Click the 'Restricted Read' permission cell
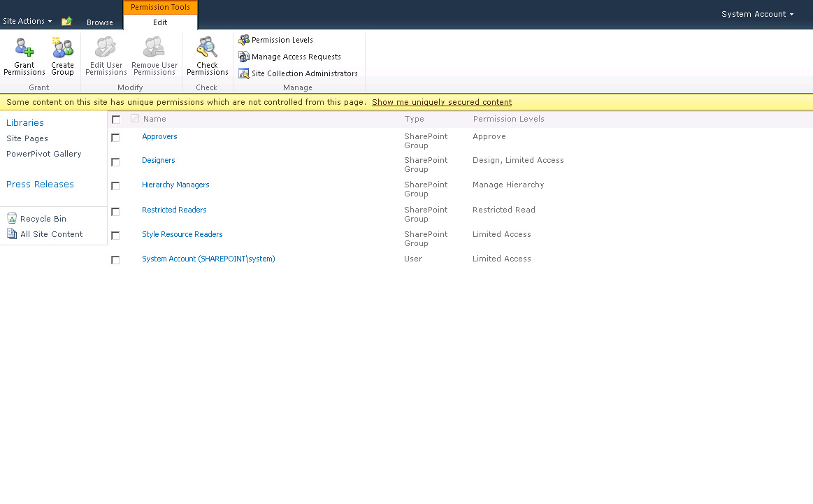 pyautogui.click(x=503, y=210)
